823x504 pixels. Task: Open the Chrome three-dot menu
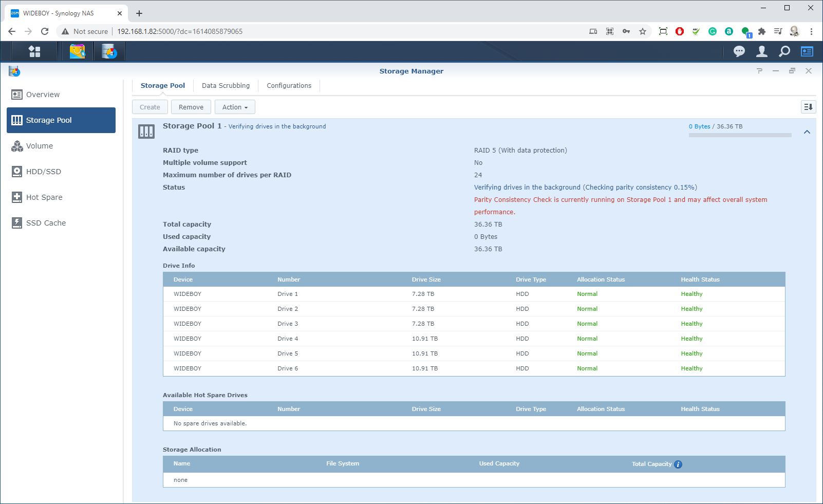click(x=812, y=31)
